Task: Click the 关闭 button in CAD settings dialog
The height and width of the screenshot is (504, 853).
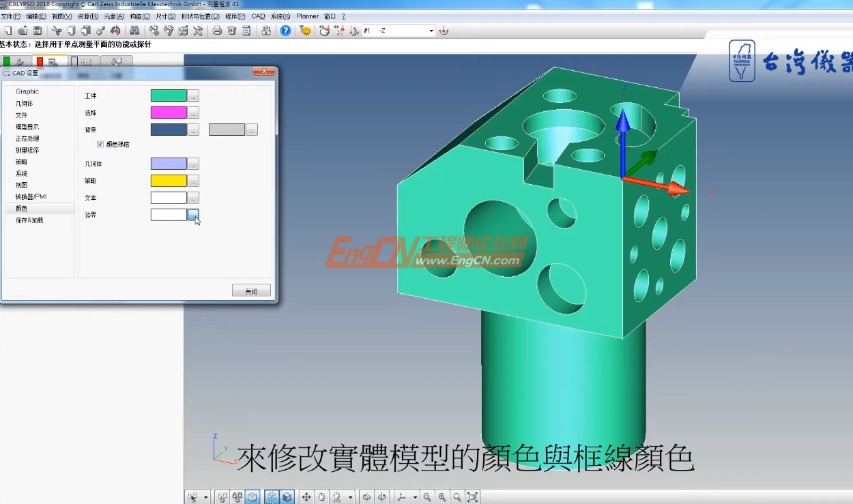Action: pos(251,290)
